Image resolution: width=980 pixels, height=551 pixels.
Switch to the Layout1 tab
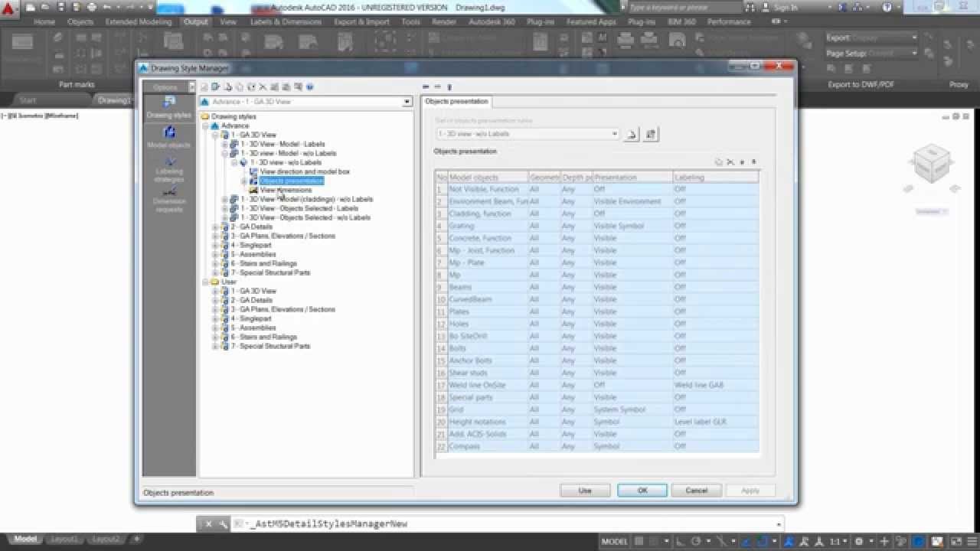(x=64, y=540)
